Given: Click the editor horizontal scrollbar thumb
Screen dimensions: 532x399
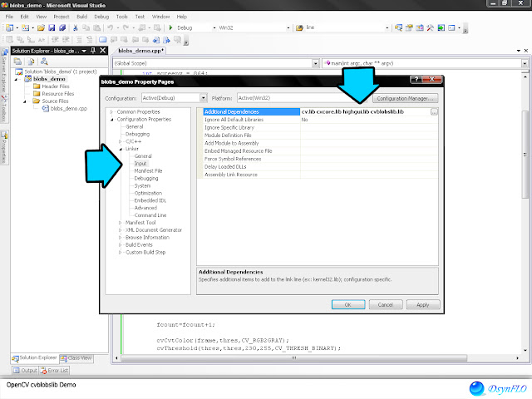Looking at the screenshot, I should pyautogui.click(x=294, y=358).
